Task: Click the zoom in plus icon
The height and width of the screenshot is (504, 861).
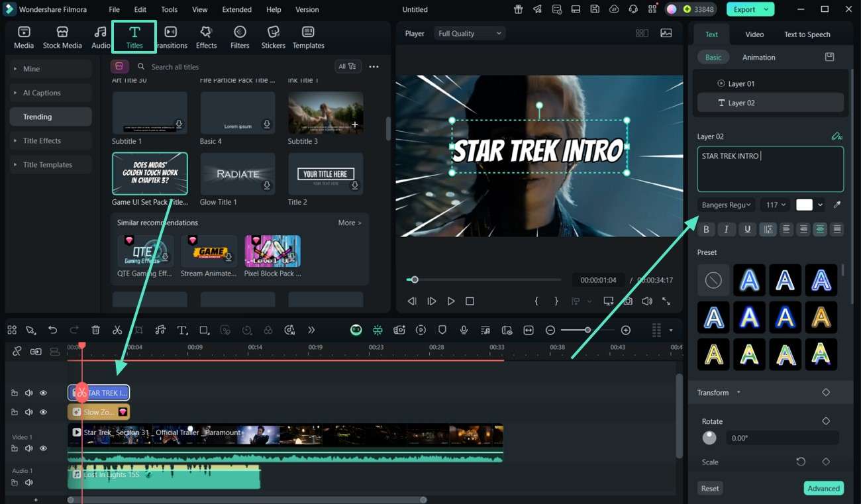Action: 625,330
